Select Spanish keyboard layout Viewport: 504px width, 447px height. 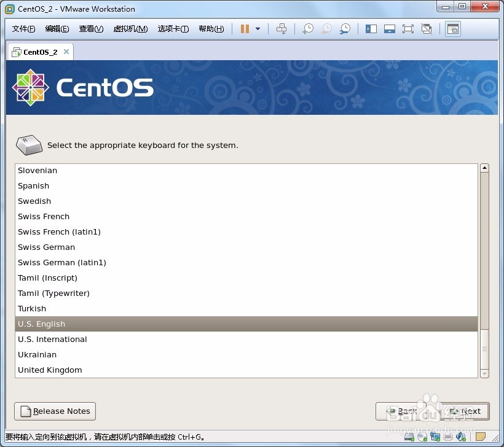pyautogui.click(x=246, y=186)
